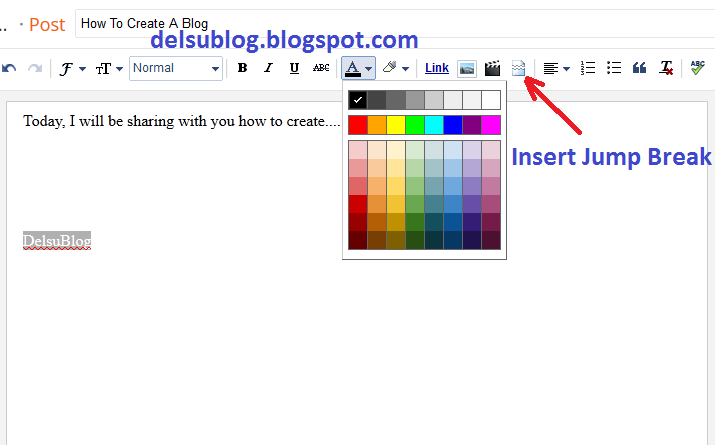
Task: Toggle italic formatting
Action: tap(268, 68)
